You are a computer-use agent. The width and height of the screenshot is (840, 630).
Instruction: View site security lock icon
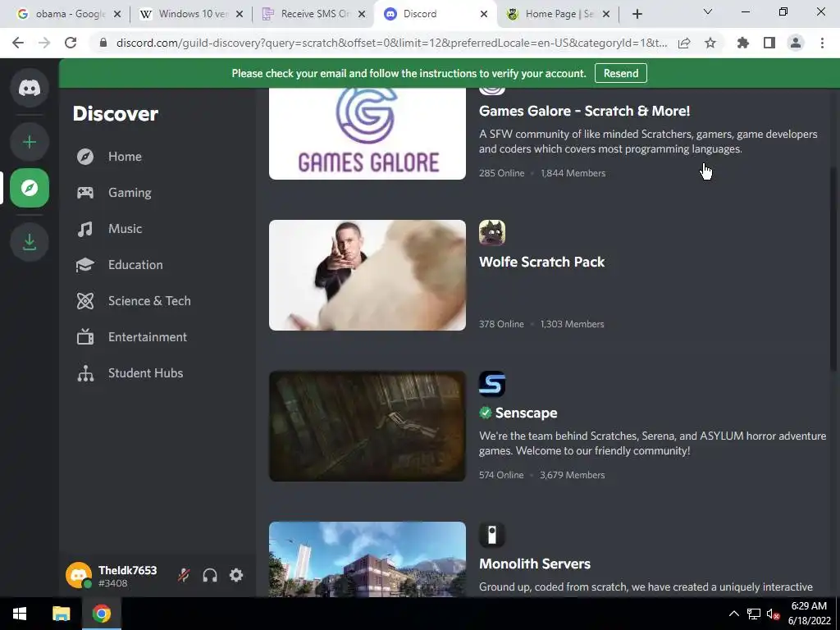103,43
